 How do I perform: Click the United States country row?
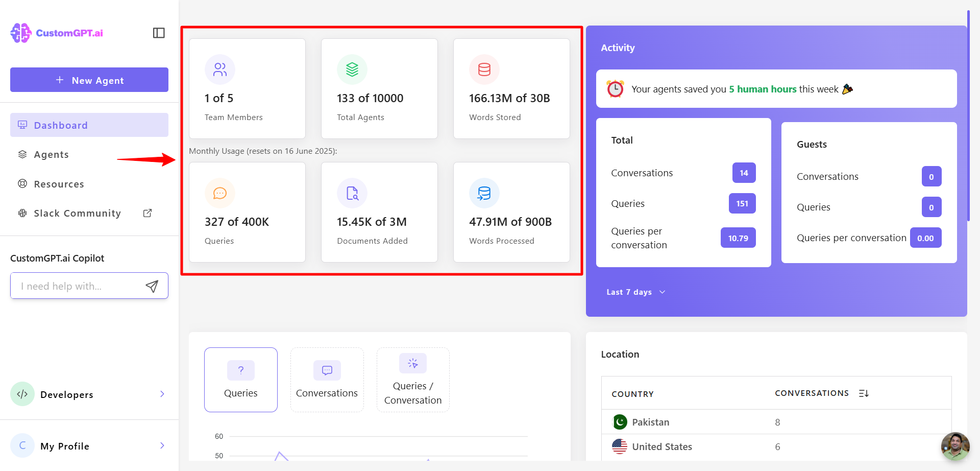776,446
